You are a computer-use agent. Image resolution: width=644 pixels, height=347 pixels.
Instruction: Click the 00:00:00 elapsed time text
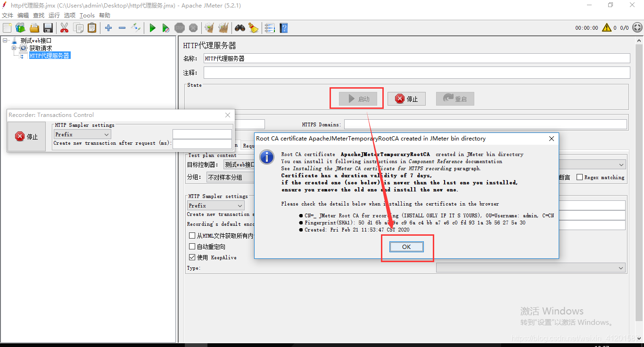(x=586, y=28)
